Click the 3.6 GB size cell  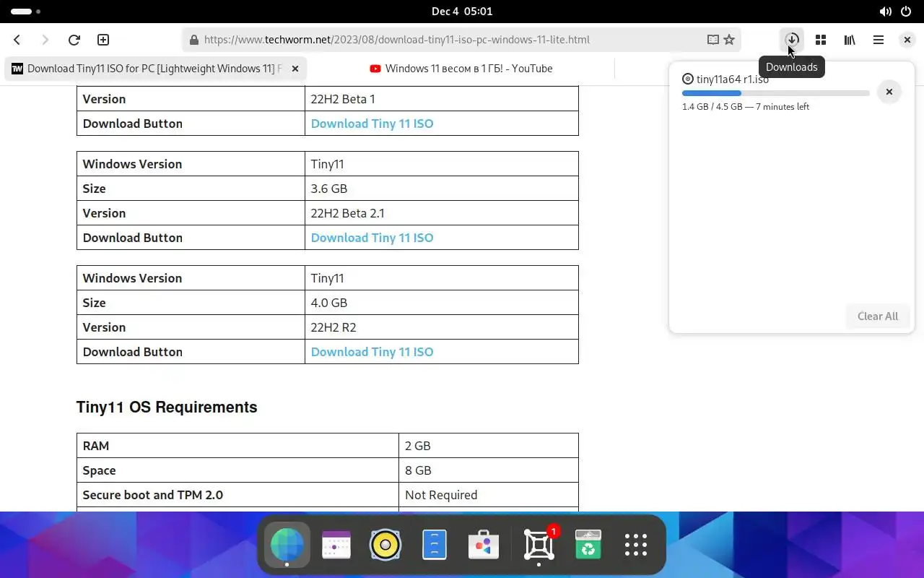(442, 189)
